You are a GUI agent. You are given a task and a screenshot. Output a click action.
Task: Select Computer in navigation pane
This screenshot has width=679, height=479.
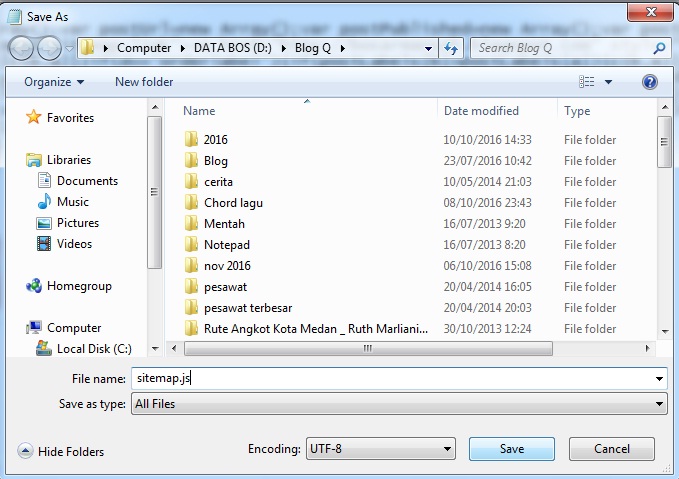(74, 328)
